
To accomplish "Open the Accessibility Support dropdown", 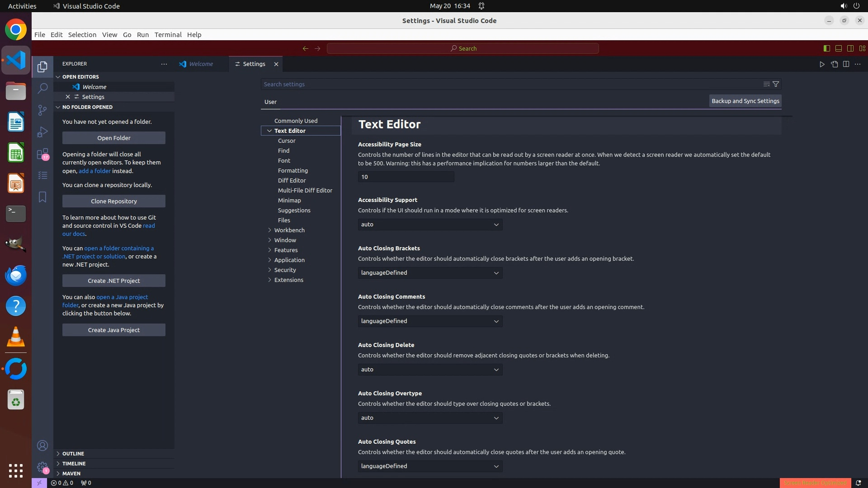I will (x=430, y=225).
